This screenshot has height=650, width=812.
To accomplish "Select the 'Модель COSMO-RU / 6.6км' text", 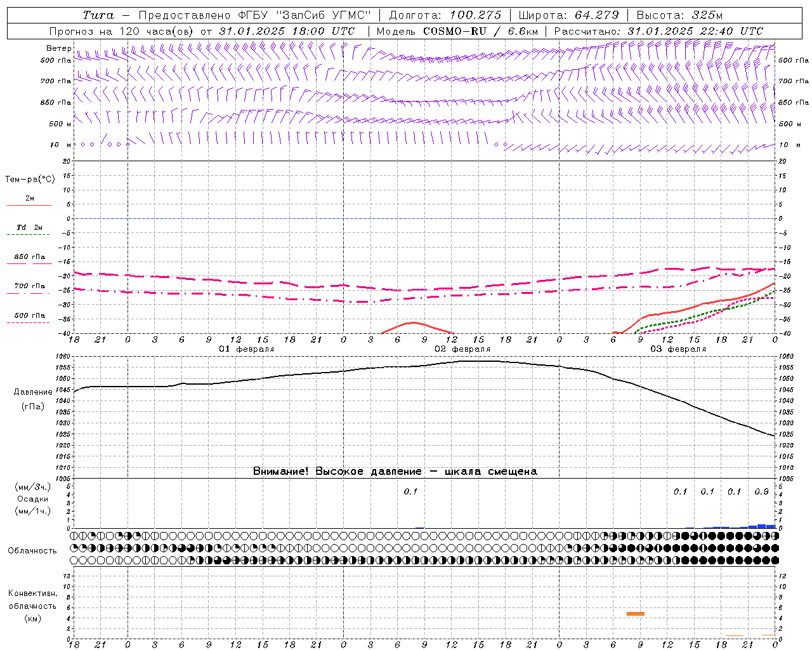I will 457,31.
